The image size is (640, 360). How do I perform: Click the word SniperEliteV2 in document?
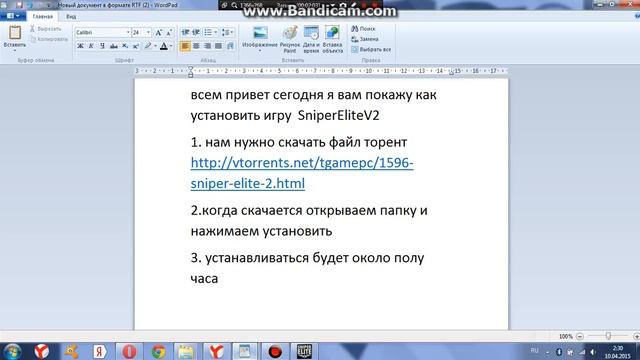338,116
